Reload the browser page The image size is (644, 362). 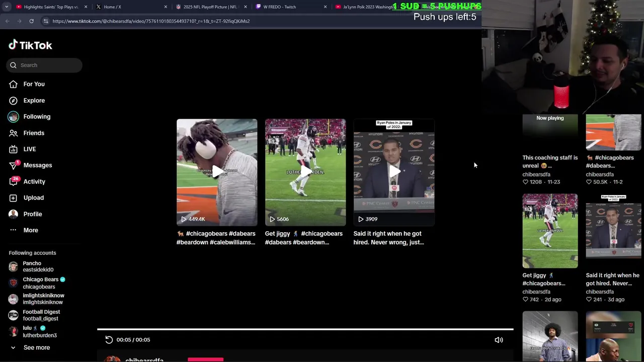coord(31,21)
